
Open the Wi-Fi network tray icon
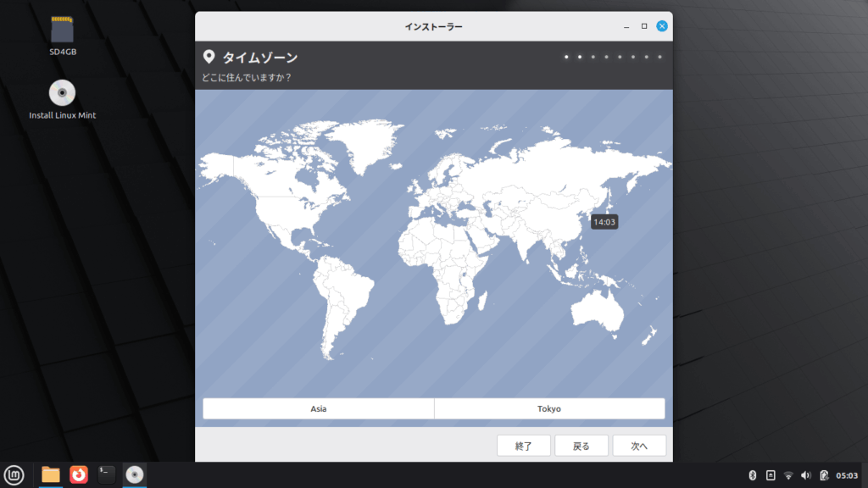[788, 475]
